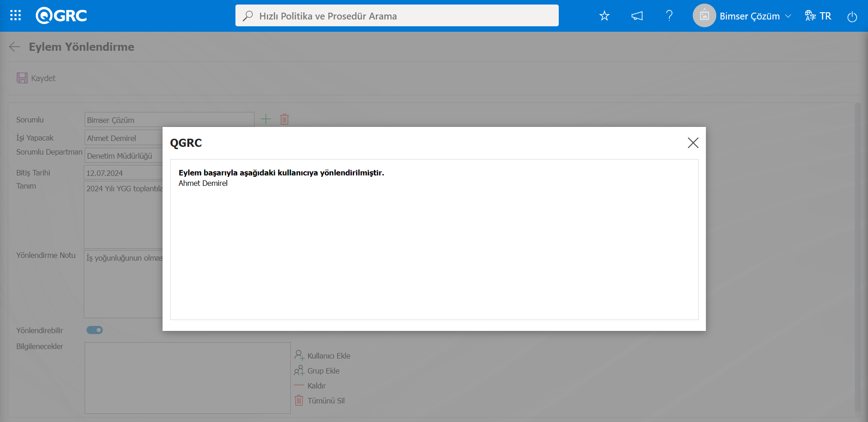Change language via TR selector
The height and width of the screenshot is (422, 868).
coord(818,16)
